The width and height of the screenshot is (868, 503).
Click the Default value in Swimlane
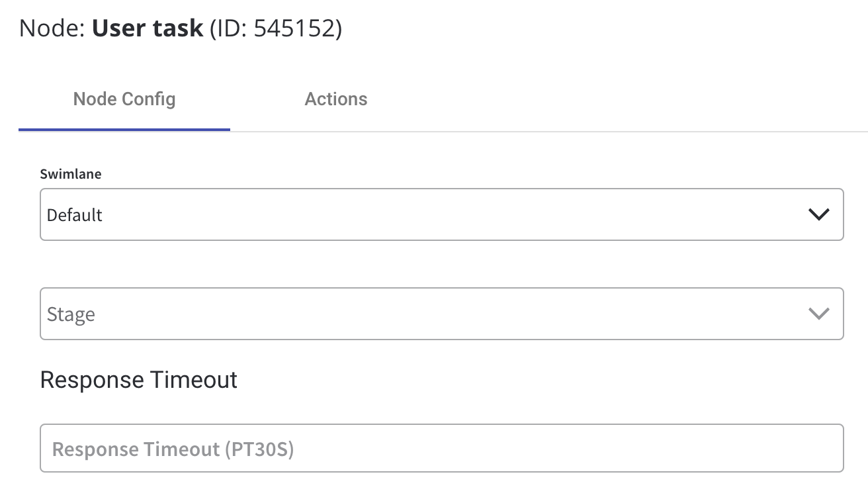[x=75, y=215]
